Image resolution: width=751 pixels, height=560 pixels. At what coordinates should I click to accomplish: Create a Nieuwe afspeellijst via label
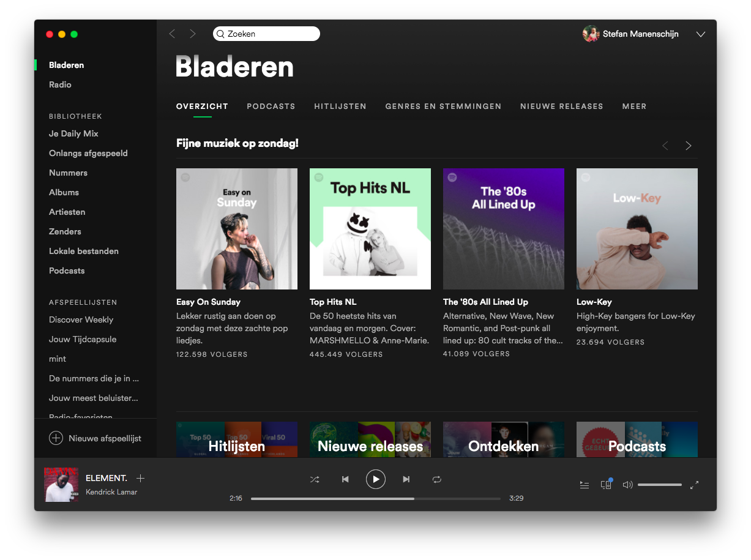[105, 438]
